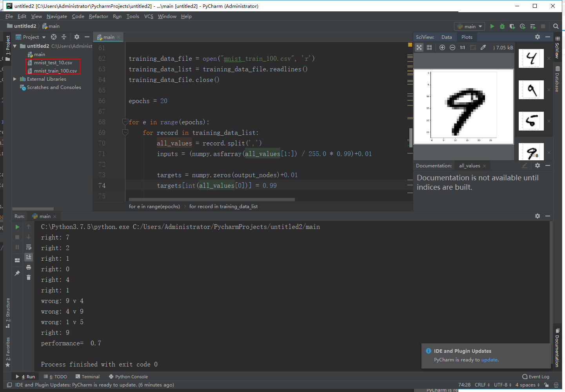This screenshot has width=565, height=392.
Task: Hide the SciView panel
Action: coord(548,37)
